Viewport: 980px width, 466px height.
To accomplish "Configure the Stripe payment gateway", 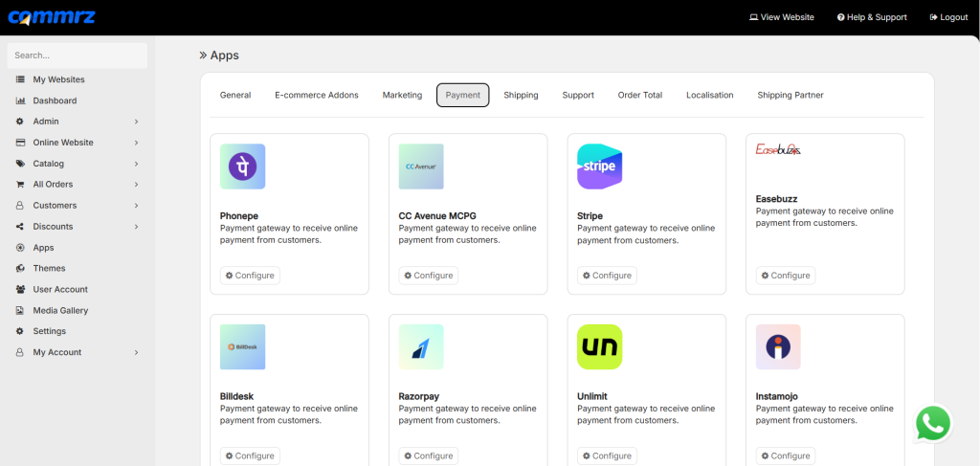I will coord(607,276).
